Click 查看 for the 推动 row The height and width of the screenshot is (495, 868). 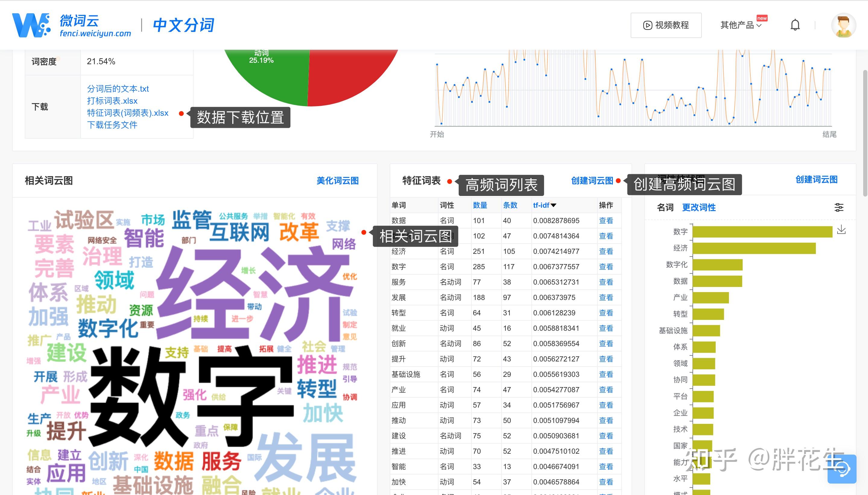coord(606,420)
